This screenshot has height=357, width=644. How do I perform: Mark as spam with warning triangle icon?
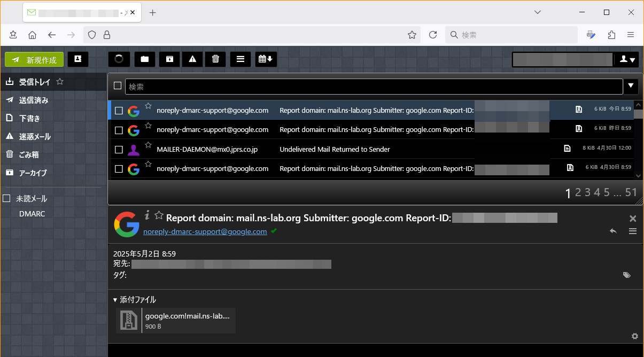(x=192, y=59)
